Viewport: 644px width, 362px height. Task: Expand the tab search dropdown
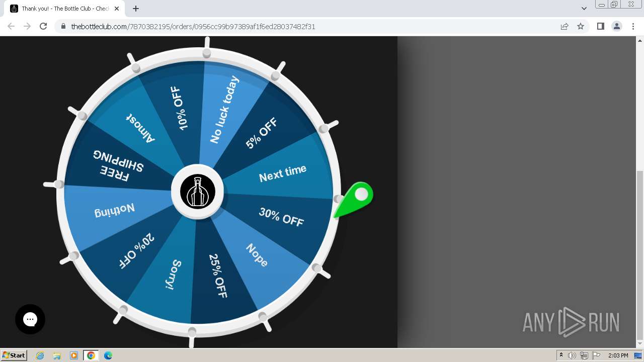pyautogui.click(x=584, y=9)
